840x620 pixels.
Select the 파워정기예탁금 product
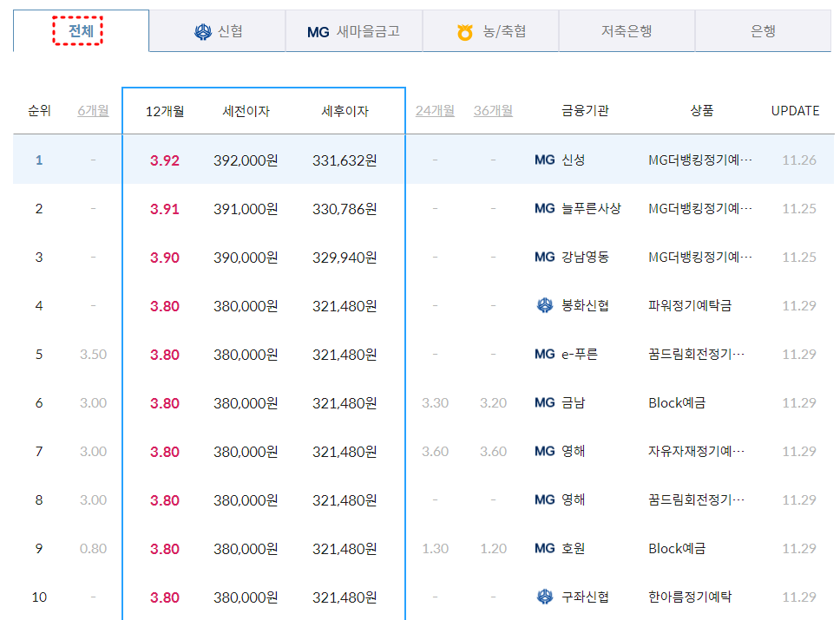690,306
